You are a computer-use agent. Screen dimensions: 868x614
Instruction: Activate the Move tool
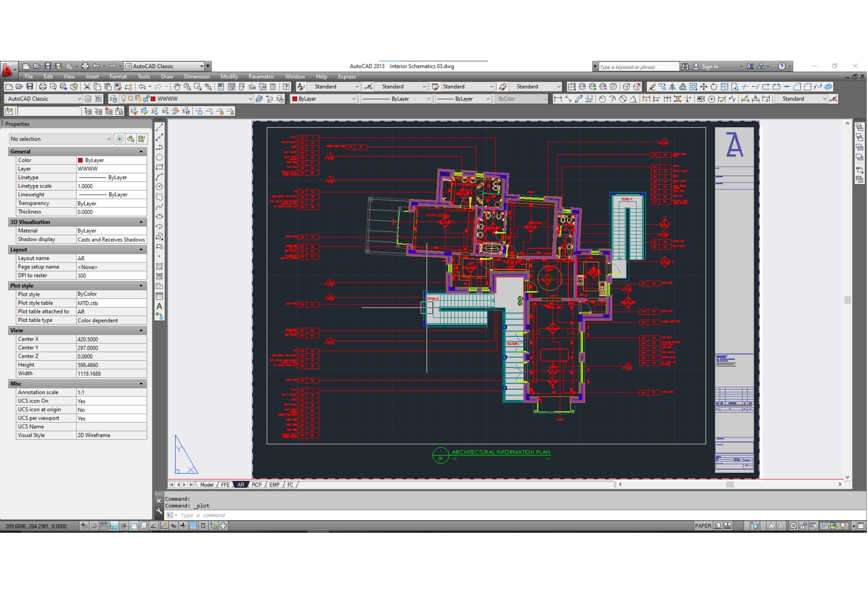[704, 86]
